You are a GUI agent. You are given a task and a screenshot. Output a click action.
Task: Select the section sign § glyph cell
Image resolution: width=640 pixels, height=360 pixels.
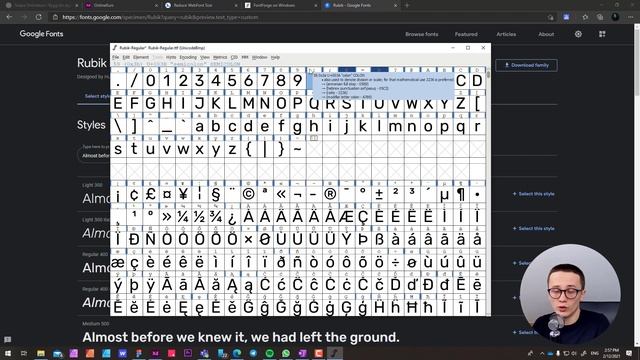point(216,194)
